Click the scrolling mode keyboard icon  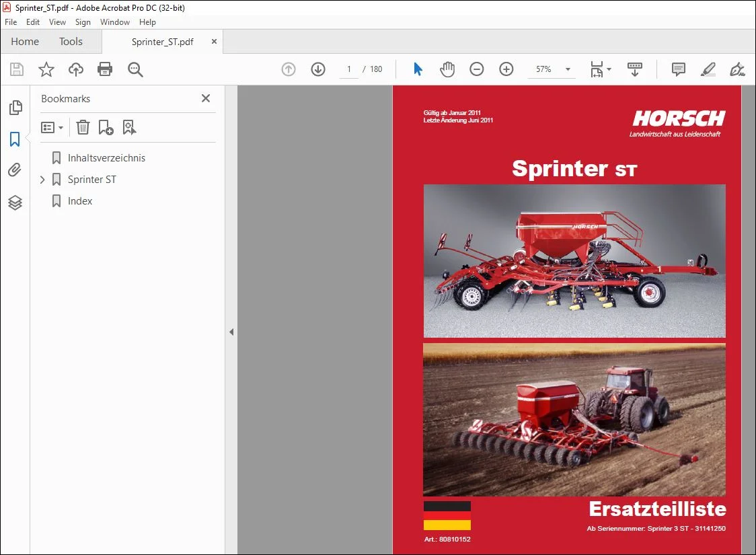click(634, 69)
